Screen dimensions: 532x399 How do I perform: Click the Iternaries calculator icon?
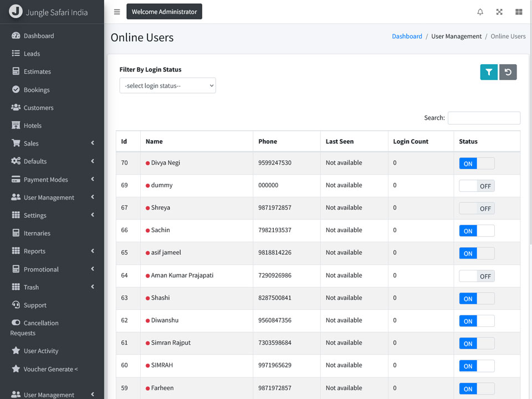coord(16,233)
